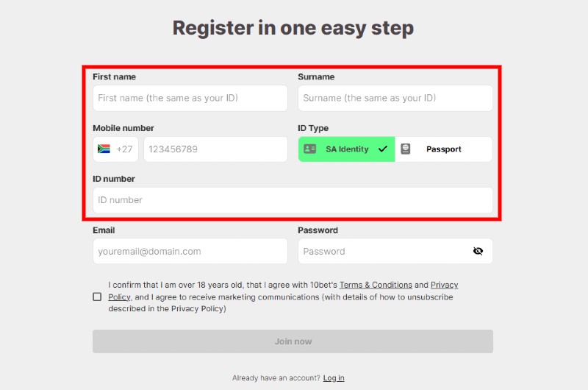Open the +27 country code selector
Screen dimensions: 588x390
115,149
